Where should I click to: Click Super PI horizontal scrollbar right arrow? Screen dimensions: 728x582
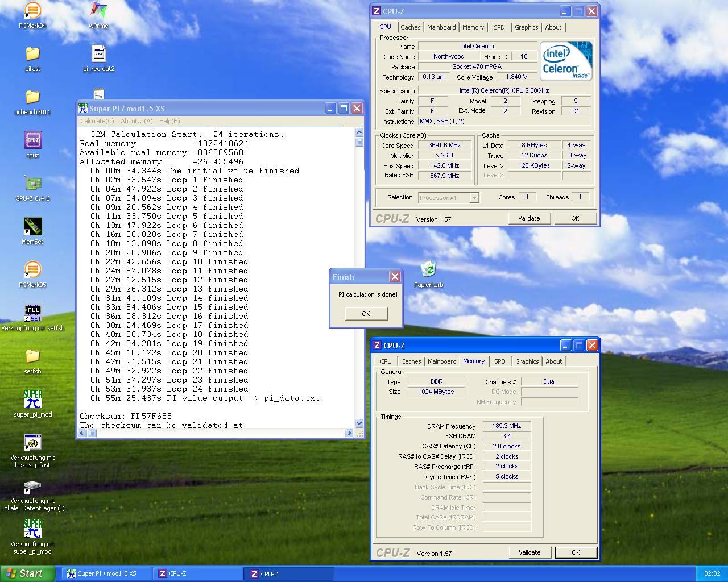[349, 433]
